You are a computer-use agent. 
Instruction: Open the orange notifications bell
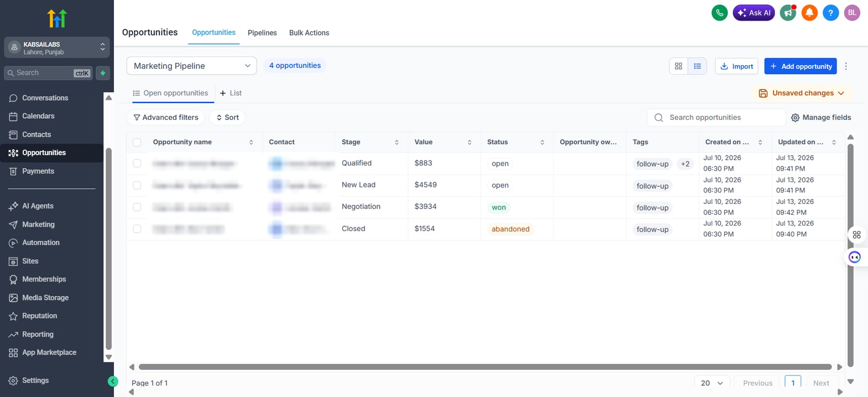point(809,12)
